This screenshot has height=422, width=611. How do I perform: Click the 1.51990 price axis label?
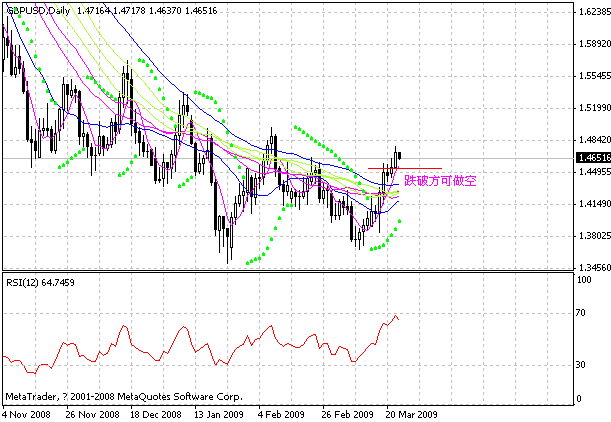point(595,108)
